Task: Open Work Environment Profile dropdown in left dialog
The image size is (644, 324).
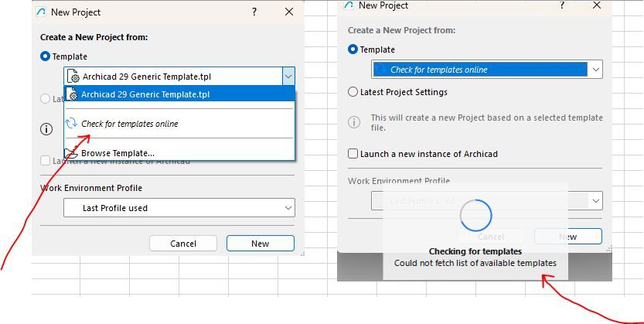Action: point(179,208)
